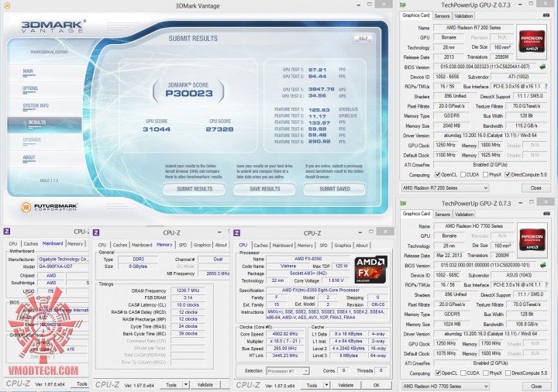Image resolution: width=558 pixels, height=392 pixels.
Task: Click top GPU-Z title bar app icon
Action: coord(403,5)
